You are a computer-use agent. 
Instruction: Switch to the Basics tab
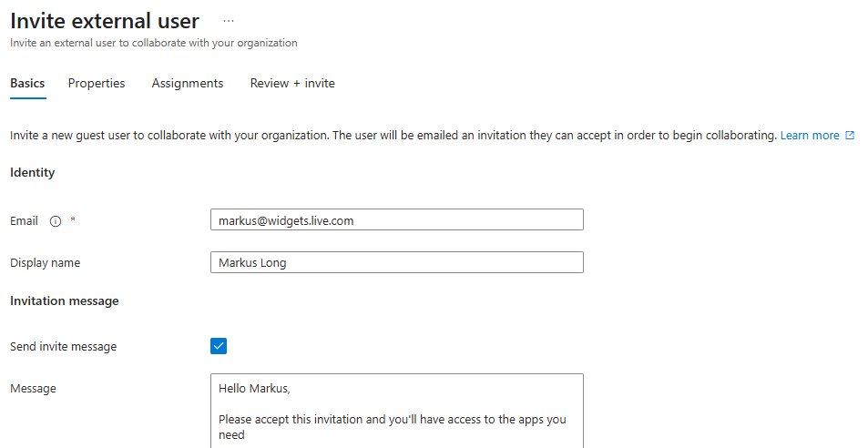(x=27, y=83)
